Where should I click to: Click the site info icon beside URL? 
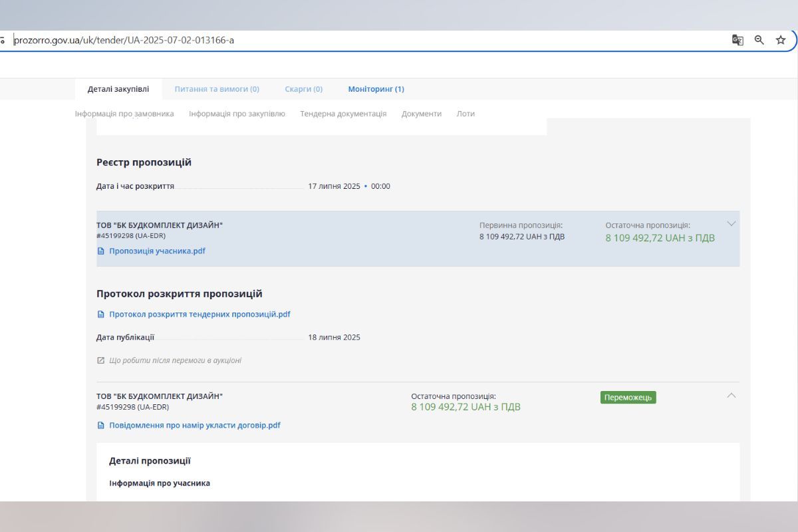click(x=3, y=41)
